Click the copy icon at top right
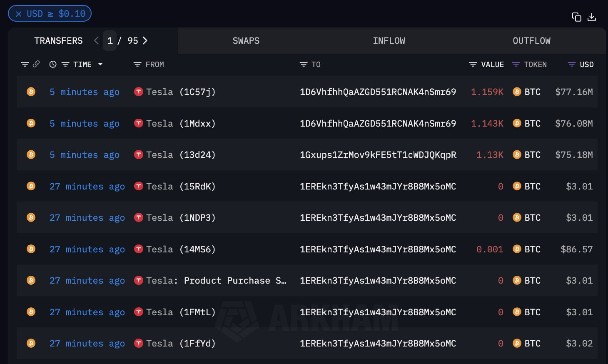The height and width of the screenshot is (364, 608). [576, 17]
